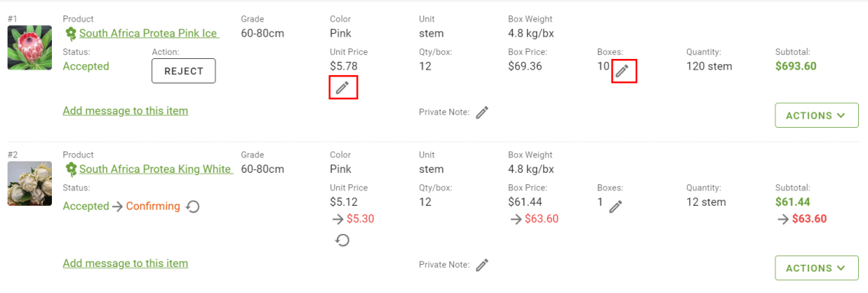Click the $693.60 subtotal amount

click(x=796, y=67)
